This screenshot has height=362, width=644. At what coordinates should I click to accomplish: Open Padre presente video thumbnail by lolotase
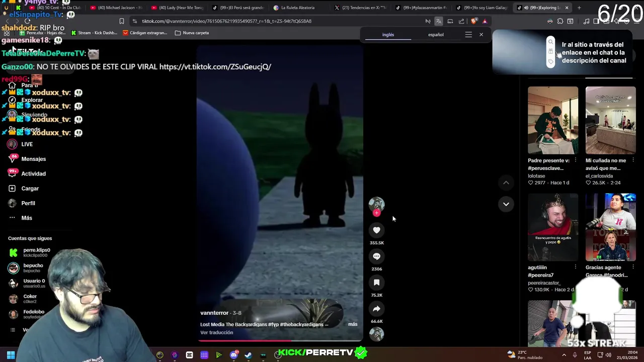click(553, 120)
